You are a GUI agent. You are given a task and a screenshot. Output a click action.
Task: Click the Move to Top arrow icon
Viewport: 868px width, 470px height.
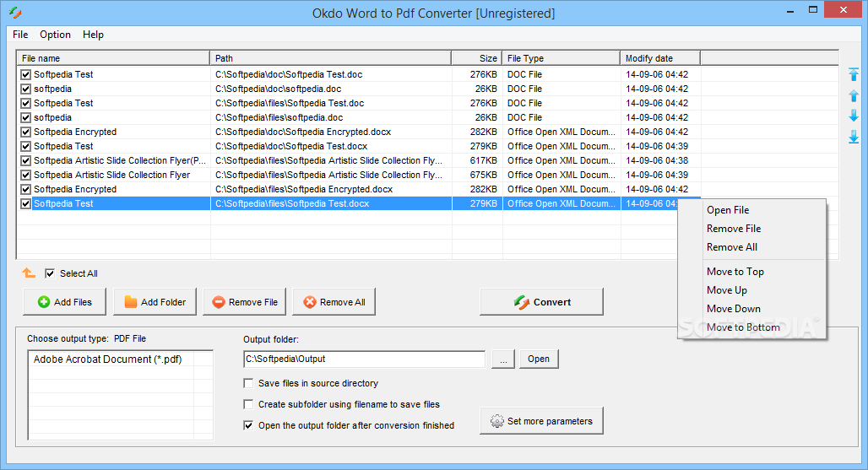click(x=854, y=74)
